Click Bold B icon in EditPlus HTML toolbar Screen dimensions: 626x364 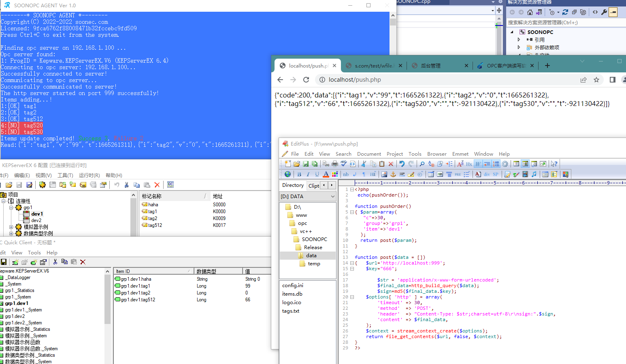point(299,174)
